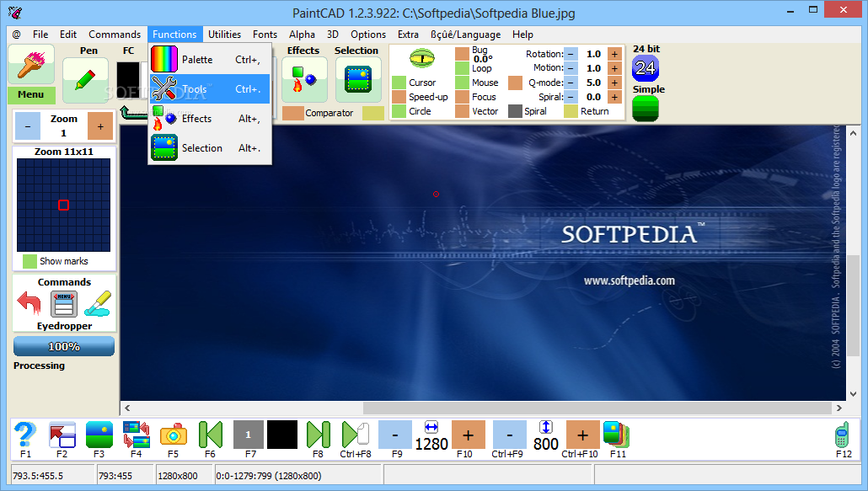
Task: Select the Pen tool pencil icon
Action: pyautogui.click(x=85, y=81)
